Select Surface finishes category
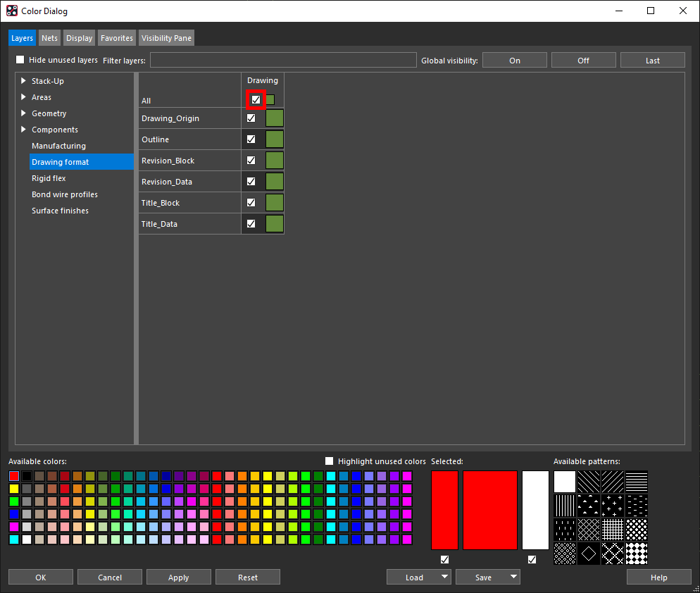The width and height of the screenshot is (700, 593). pyautogui.click(x=60, y=211)
